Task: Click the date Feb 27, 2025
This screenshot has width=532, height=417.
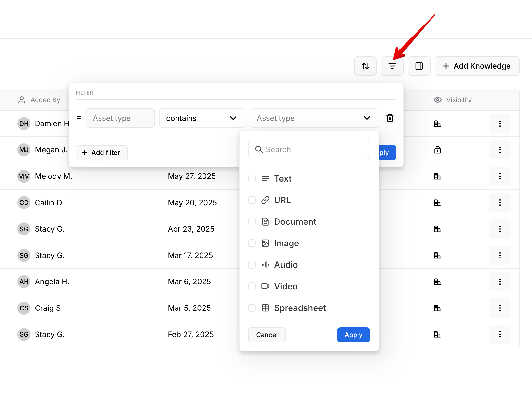Action: (x=191, y=334)
